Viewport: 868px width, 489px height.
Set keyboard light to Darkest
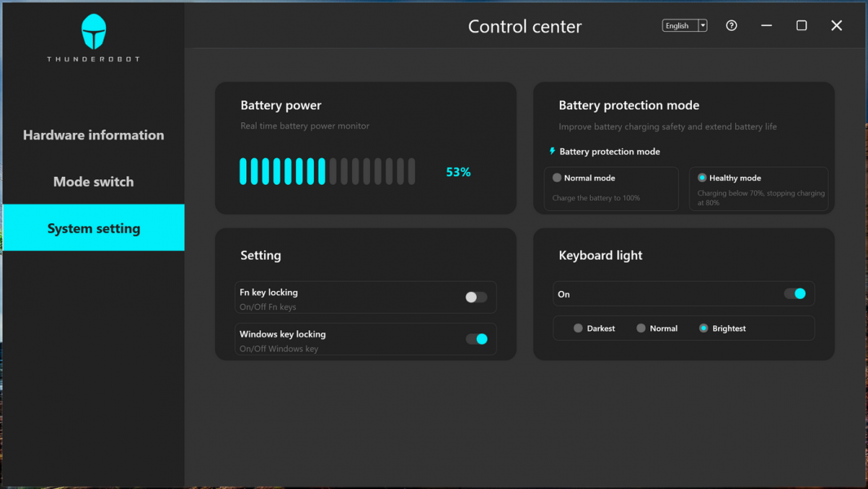[x=579, y=328]
